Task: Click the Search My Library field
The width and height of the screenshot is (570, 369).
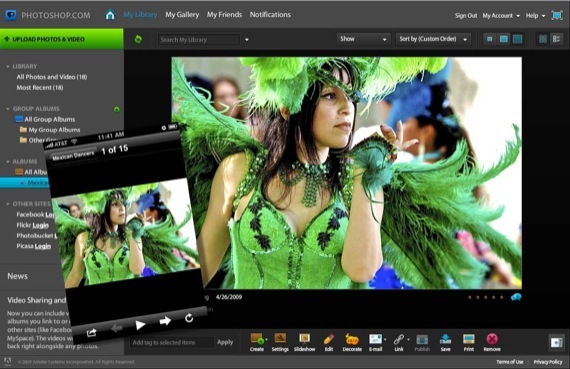Action: point(199,40)
